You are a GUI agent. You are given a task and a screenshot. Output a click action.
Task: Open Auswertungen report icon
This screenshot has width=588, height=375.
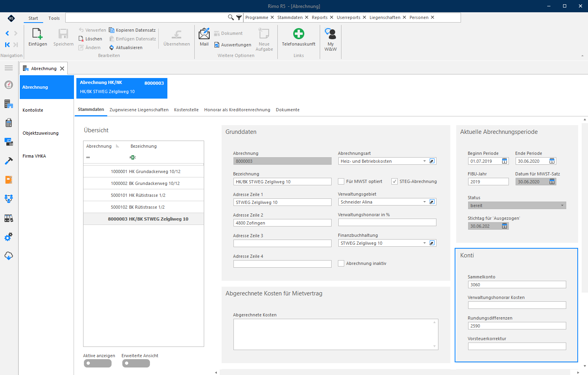coord(217,45)
